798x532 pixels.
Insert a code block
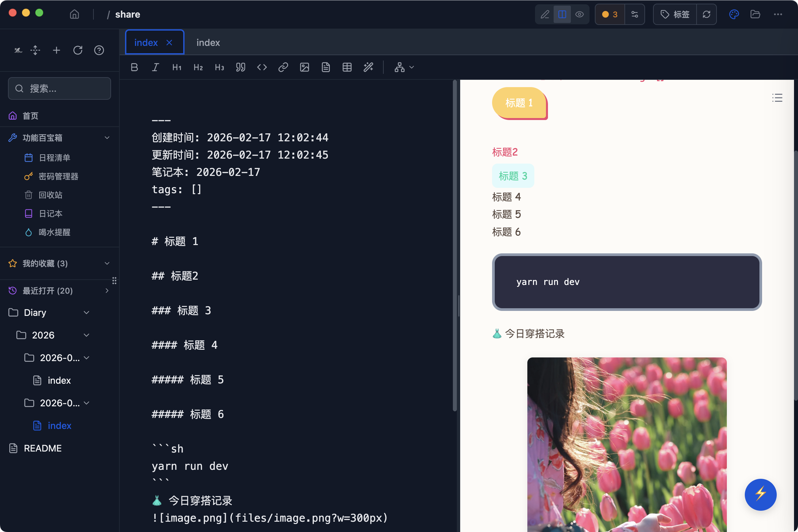(x=262, y=67)
